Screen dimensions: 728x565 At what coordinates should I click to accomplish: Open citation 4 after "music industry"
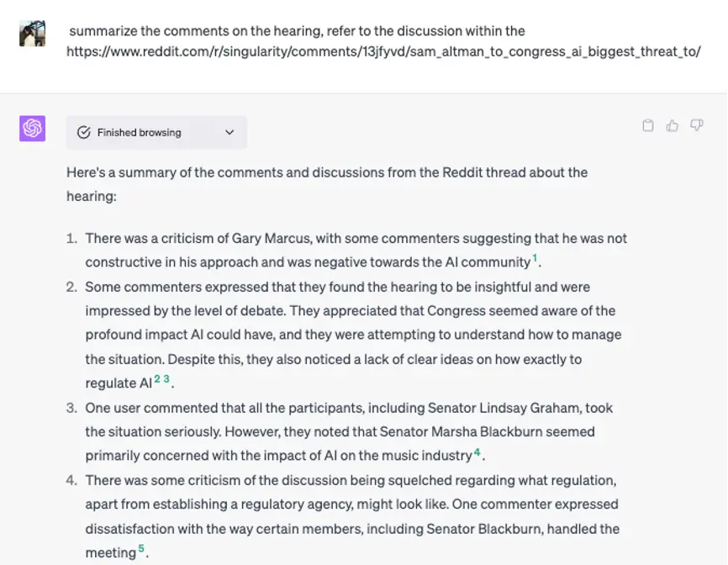(477, 452)
